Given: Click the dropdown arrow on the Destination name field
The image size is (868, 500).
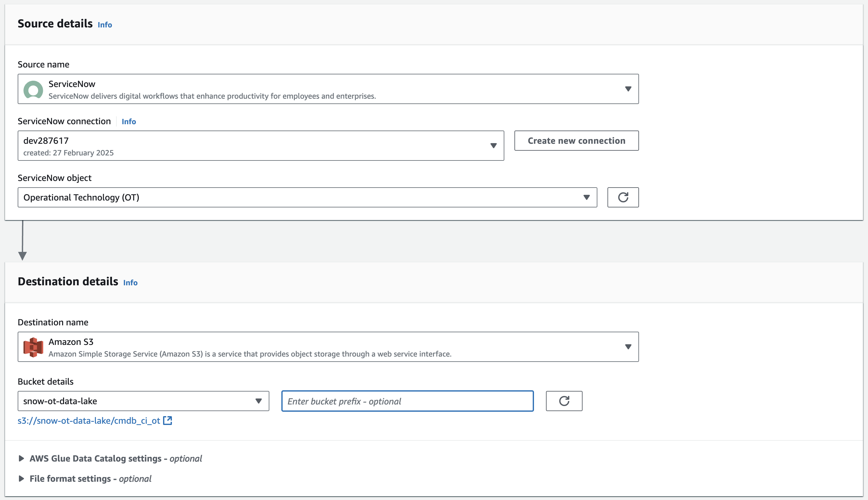Looking at the screenshot, I should 628,347.
